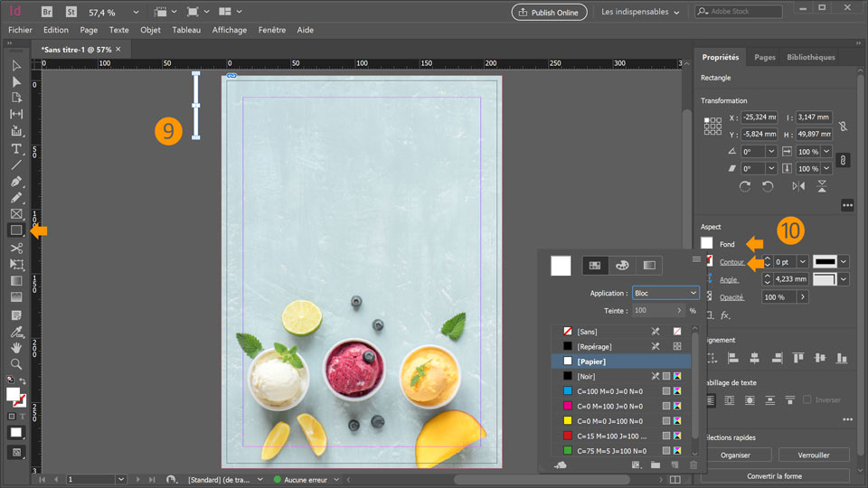Image resolution: width=868 pixels, height=488 pixels.
Task: Select the Gradient Swatch tool
Action: pyautogui.click(x=16, y=281)
